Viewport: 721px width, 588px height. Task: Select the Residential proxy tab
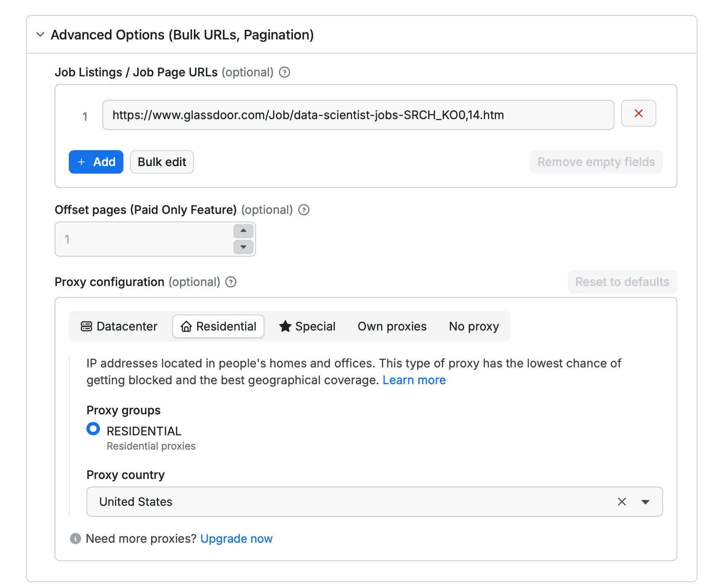pos(218,326)
